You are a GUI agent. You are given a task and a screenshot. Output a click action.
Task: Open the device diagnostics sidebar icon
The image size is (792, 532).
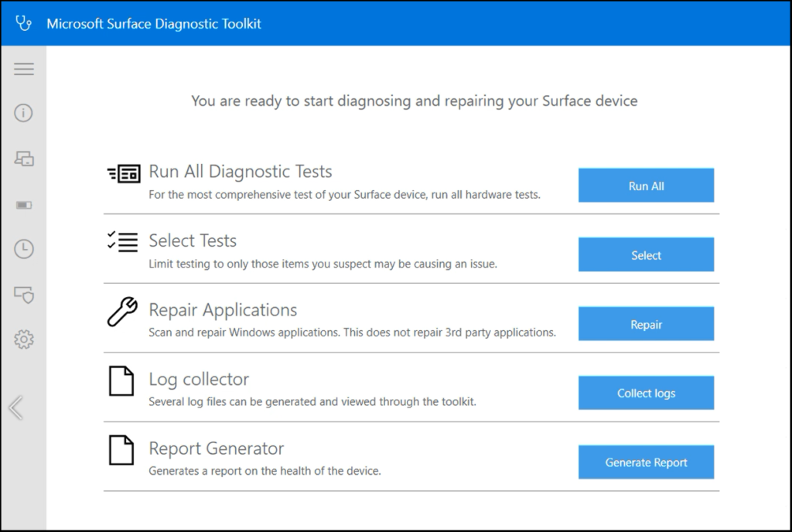pyautogui.click(x=24, y=159)
